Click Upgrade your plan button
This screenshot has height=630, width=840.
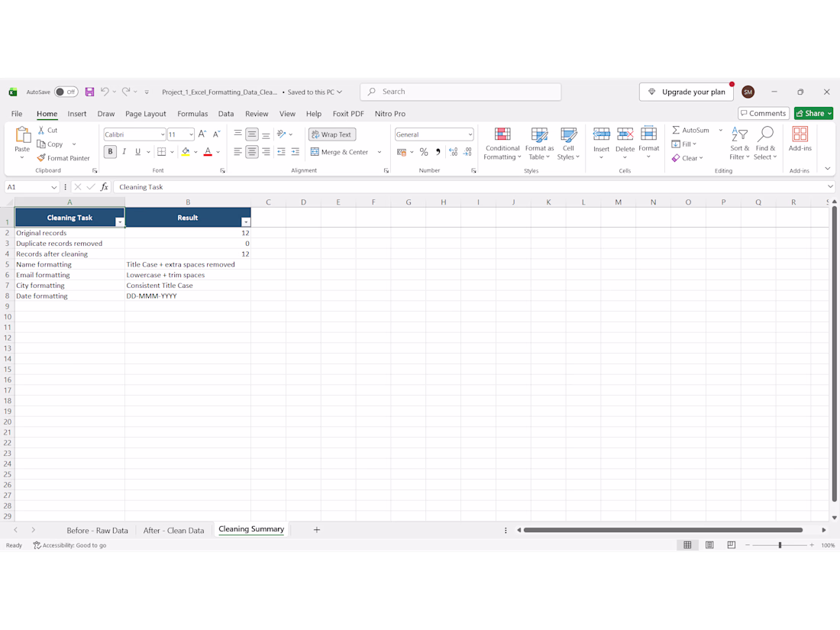click(686, 92)
